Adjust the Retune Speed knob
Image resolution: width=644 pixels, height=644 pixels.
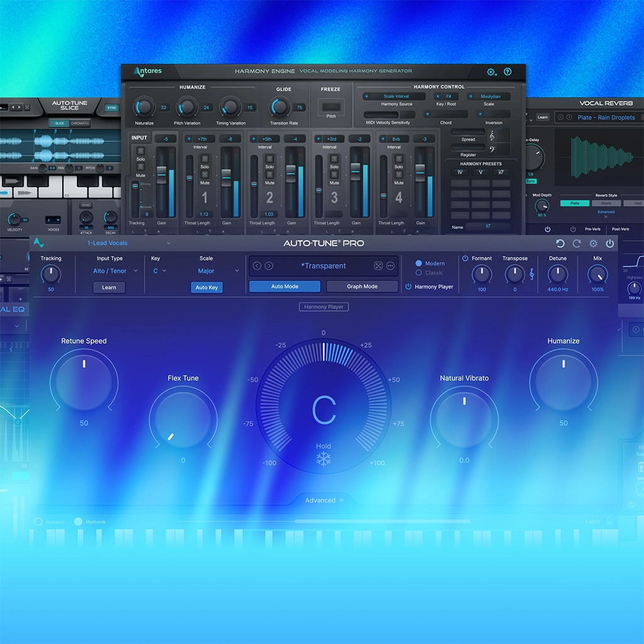click(84, 382)
